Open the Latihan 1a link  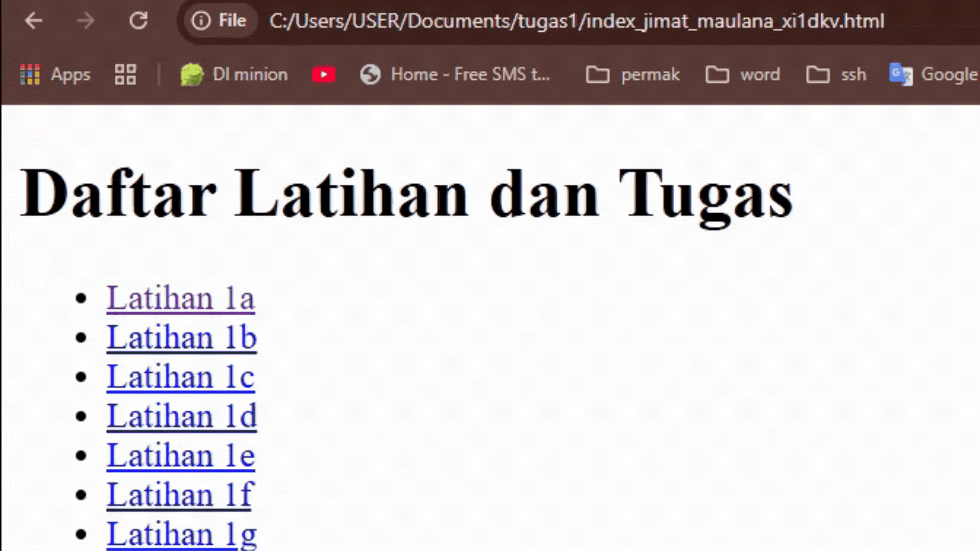point(180,298)
